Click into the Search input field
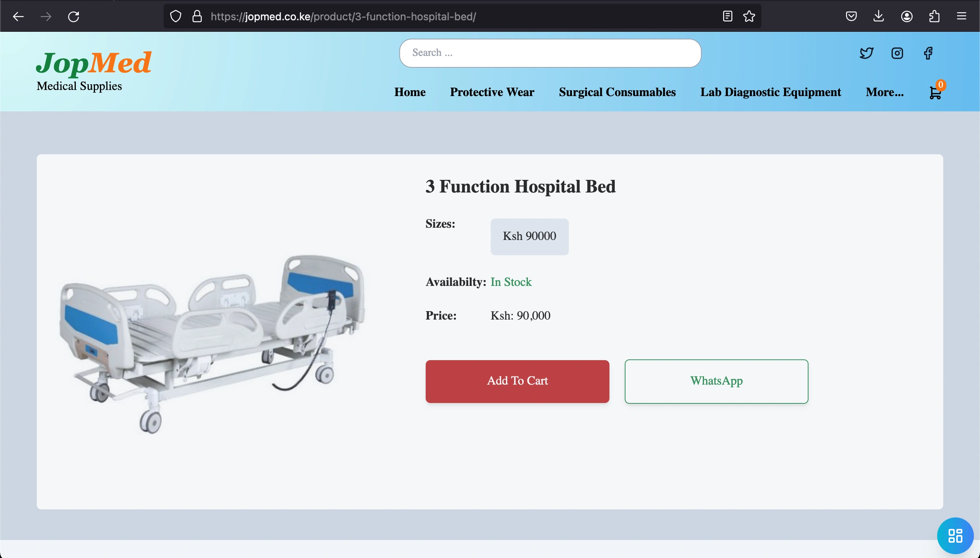Screen dimensions: 980x558 [550, 53]
